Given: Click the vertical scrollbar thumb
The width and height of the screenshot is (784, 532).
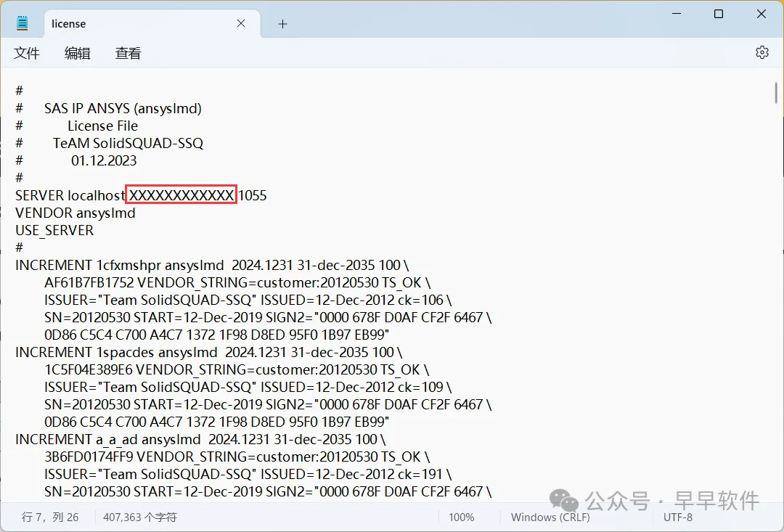Looking at the screenshot, I should coord(775,93).
